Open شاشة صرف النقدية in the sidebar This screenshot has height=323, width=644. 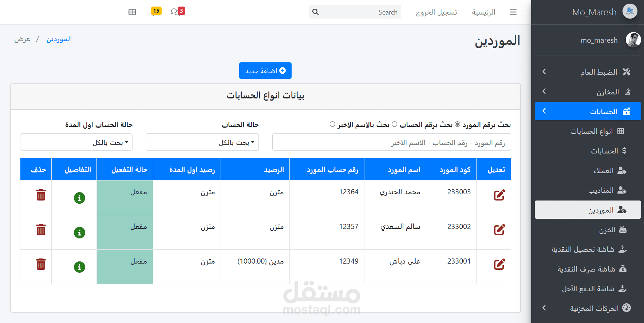pyautogui.click(x=588, y=269)
